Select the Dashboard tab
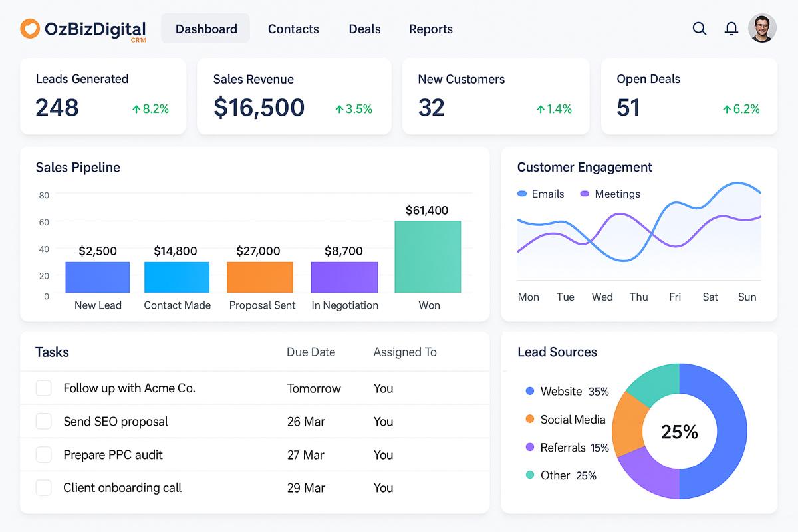Screen dimensions: 798x532 tap(206, 29)
